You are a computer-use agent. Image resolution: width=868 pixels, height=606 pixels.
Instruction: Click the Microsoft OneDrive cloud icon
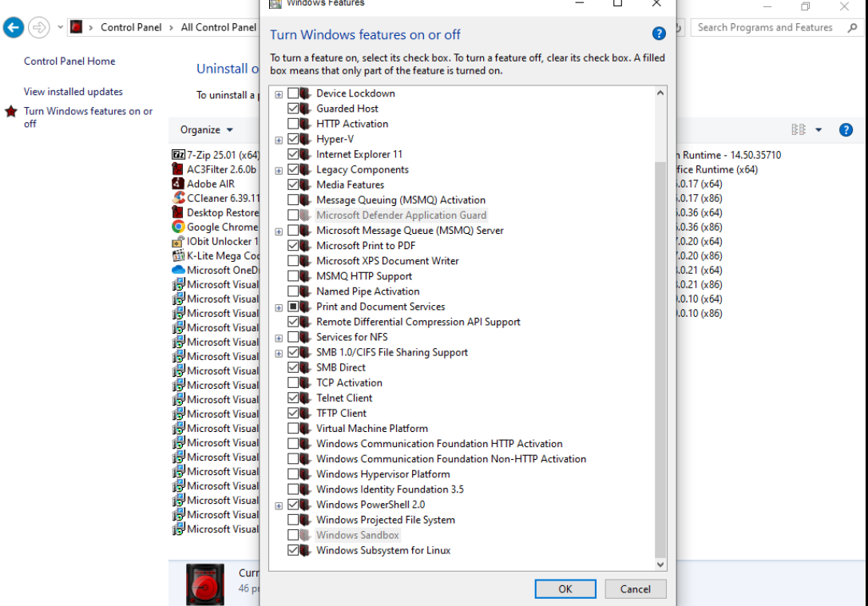(x=178, y=270)
